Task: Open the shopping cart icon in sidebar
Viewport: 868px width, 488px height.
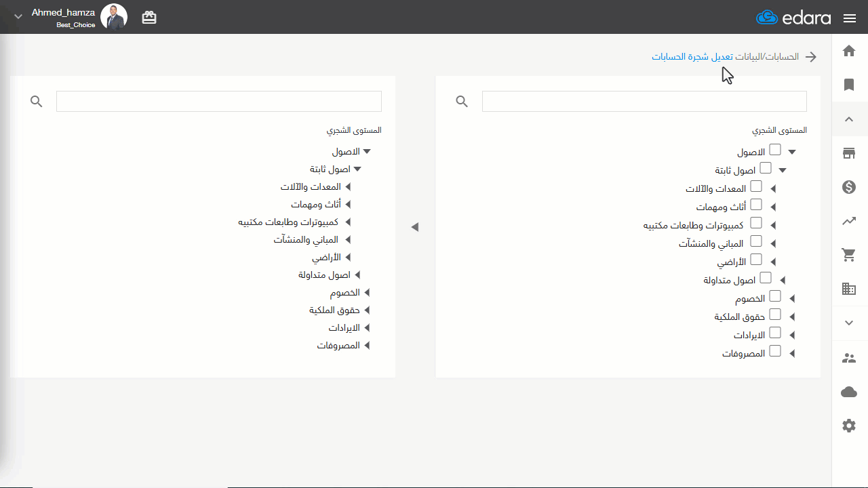Action: [849, 255]
